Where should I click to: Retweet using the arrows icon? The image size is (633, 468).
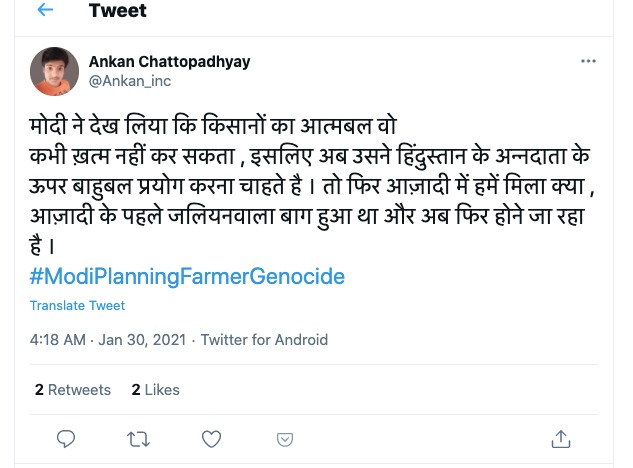[139, 438]
